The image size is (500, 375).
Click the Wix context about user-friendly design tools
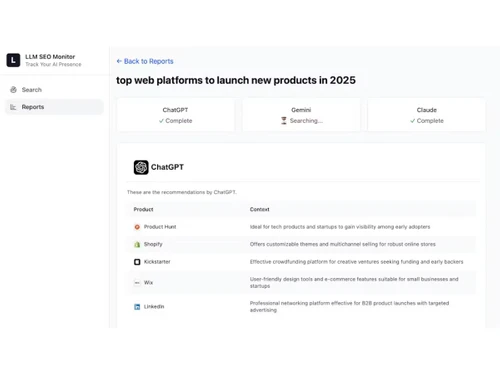coord(354,283)
